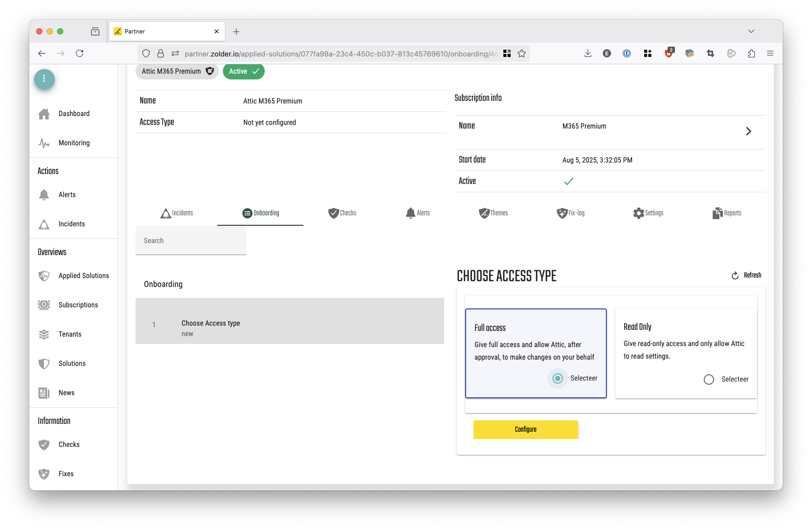
Task: Switch to the Checks tab
Action: (x=342, y=213)
